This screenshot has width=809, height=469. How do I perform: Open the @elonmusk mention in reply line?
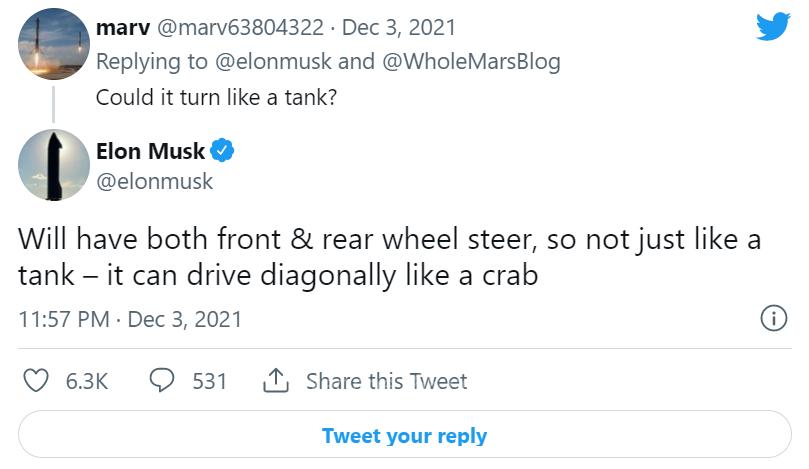(x=274, y=61)
